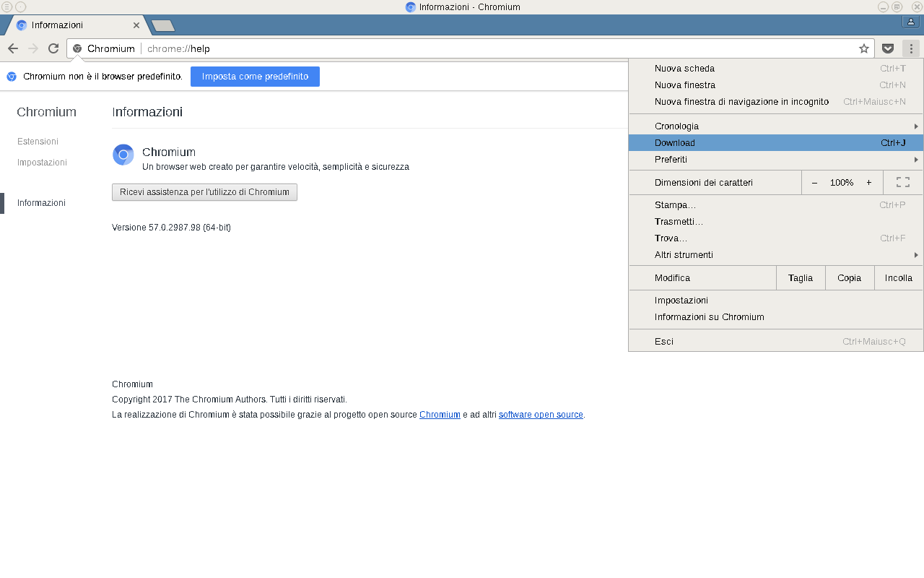Click the Chromium icon in the default browser infobar

click(x=12, y=77)
